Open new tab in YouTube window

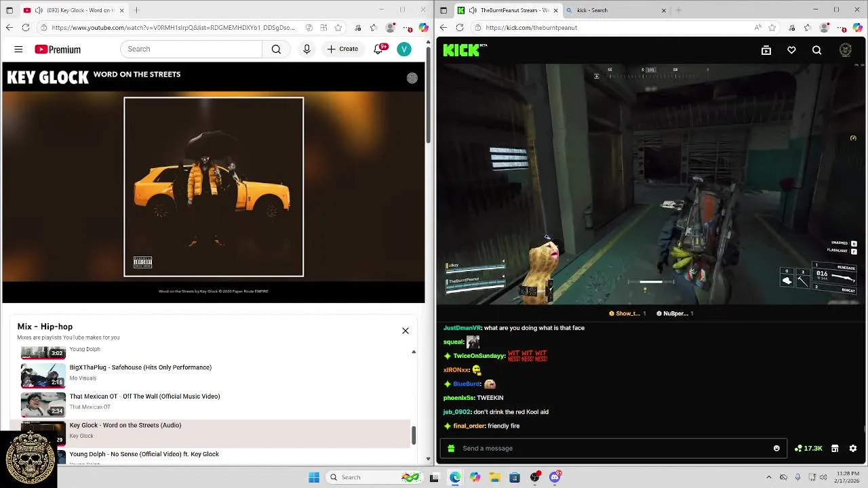point(137,10)
